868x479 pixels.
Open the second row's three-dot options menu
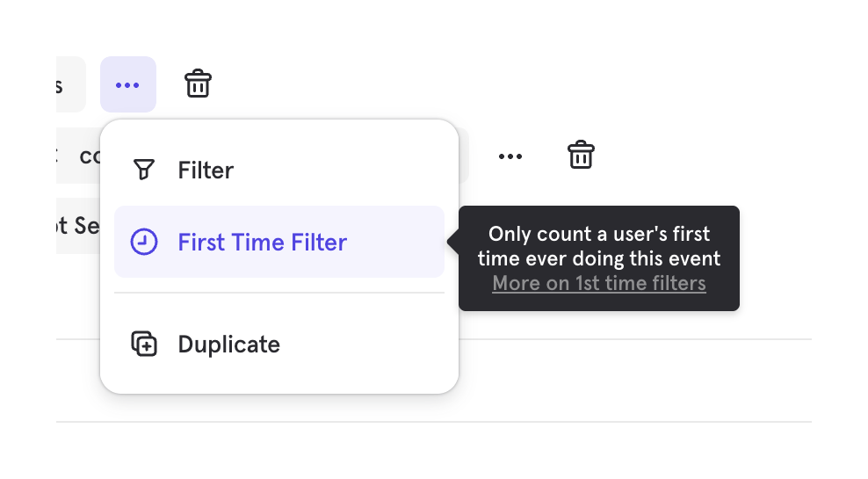point(510,156)
